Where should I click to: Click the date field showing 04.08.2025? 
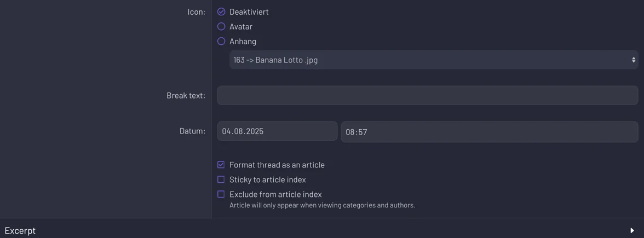tap(277, 131)
